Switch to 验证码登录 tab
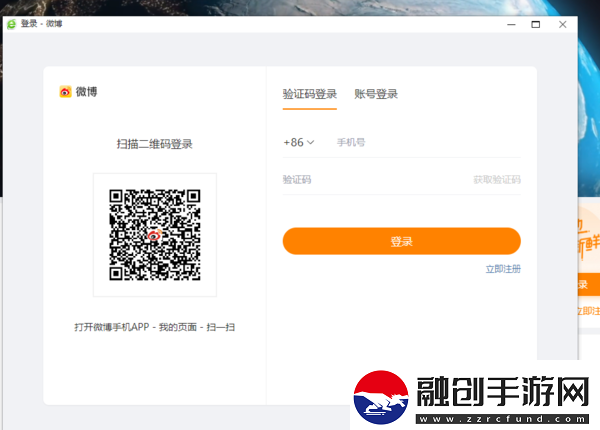 click(x=310, y=94)
